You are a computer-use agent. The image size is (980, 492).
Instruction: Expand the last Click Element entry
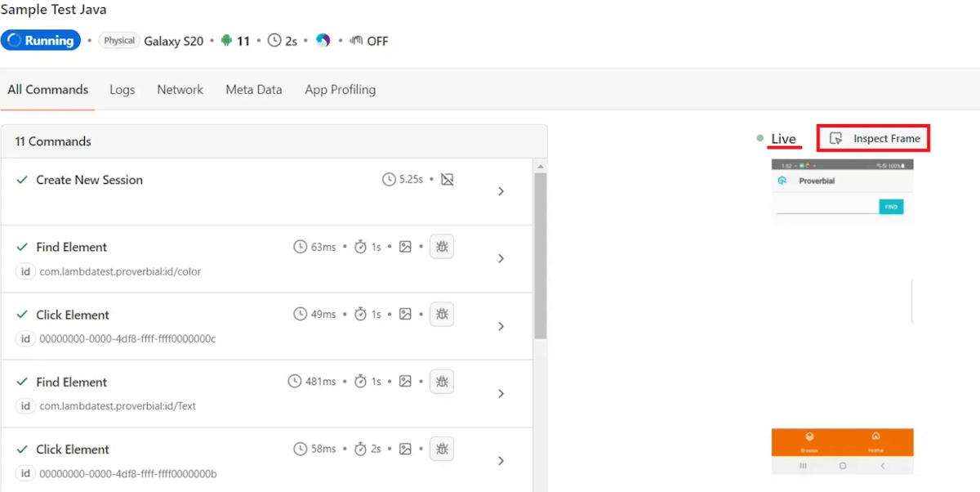501,460
